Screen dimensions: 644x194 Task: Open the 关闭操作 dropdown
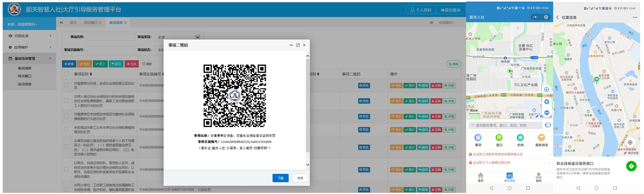click(x=447, y=23)
